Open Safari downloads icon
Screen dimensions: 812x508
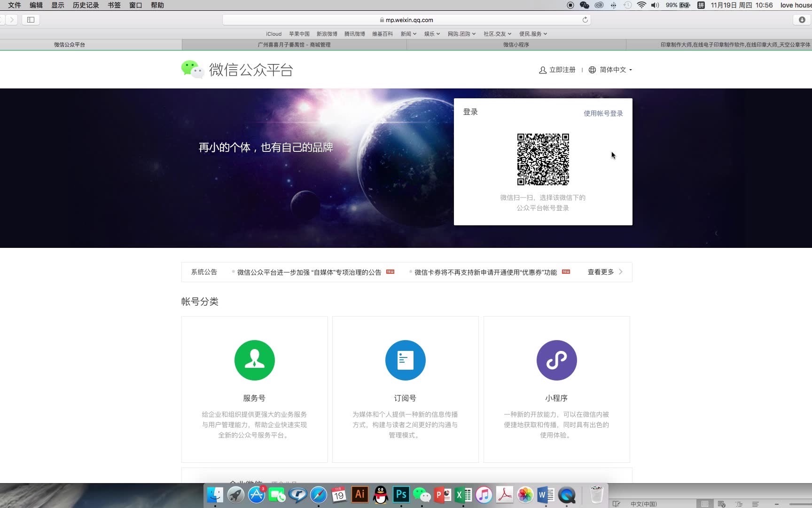tap(802, 20)
